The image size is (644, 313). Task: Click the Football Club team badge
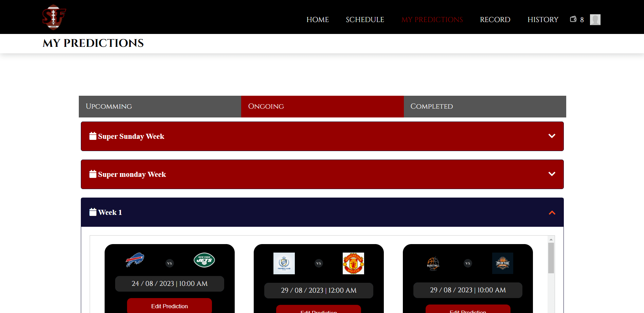(284, 263)
